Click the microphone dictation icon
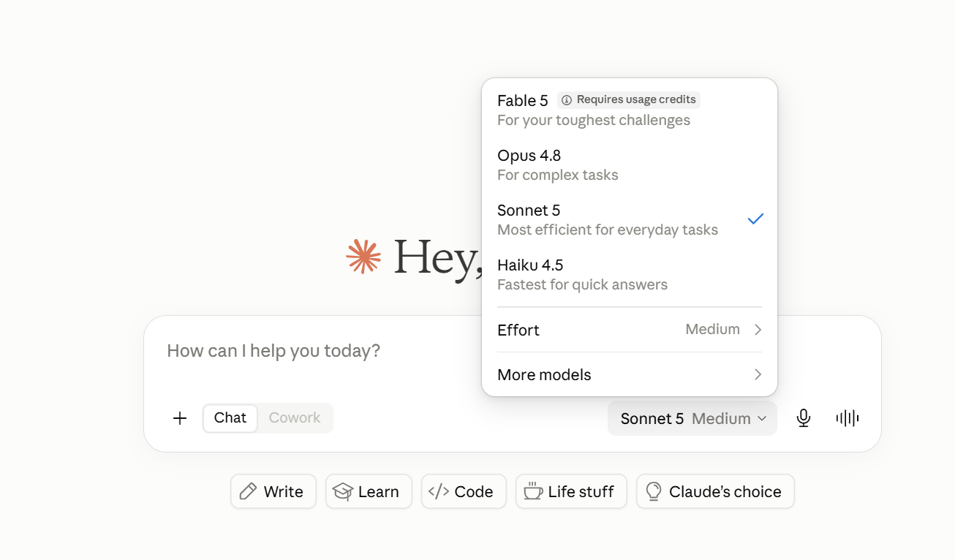Viewport: 955px width, 560px height. click(x=804, y=418)
